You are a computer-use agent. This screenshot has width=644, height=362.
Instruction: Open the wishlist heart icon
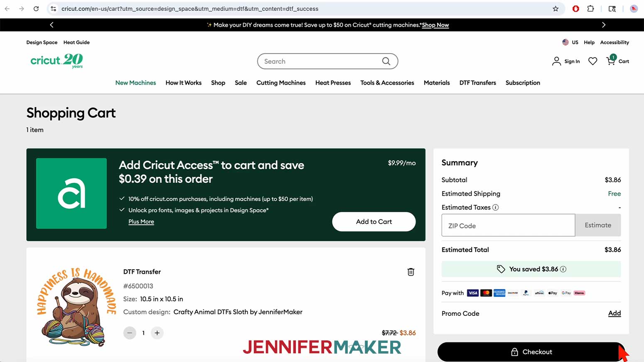pyautogui.click(x=592, y=61)
